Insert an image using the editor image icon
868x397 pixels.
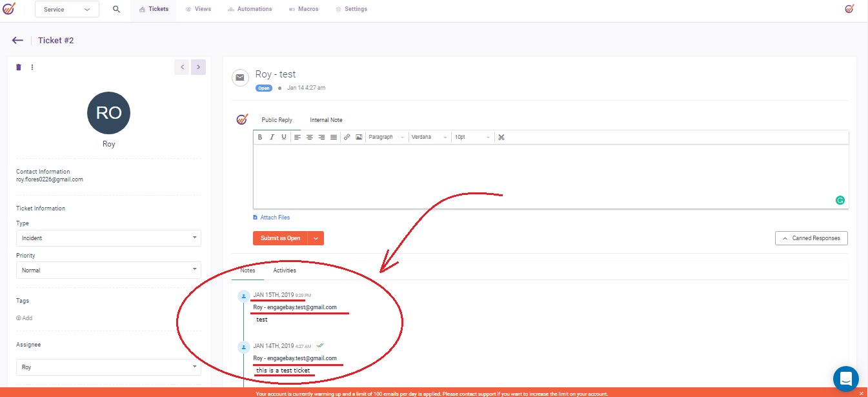coord(359,137)
